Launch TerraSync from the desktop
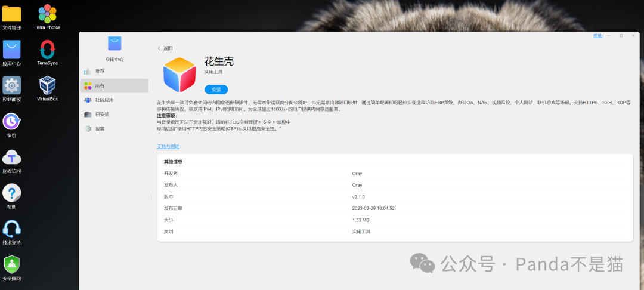Image resolution: width=644 pixels, height=290 pixels. tap(48, 50)
